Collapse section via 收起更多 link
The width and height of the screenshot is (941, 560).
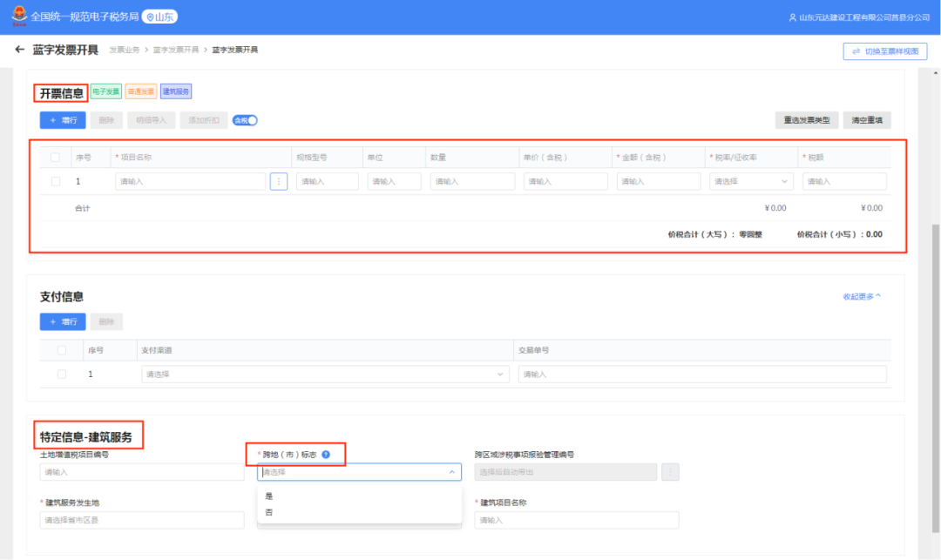point(862,296)
